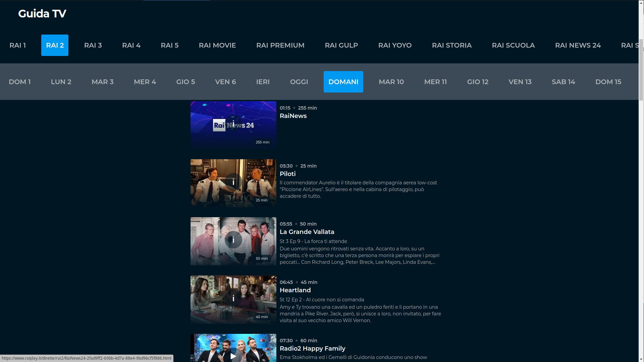
Task: Switch to RAI 3 channel
Action: (93, 45)
